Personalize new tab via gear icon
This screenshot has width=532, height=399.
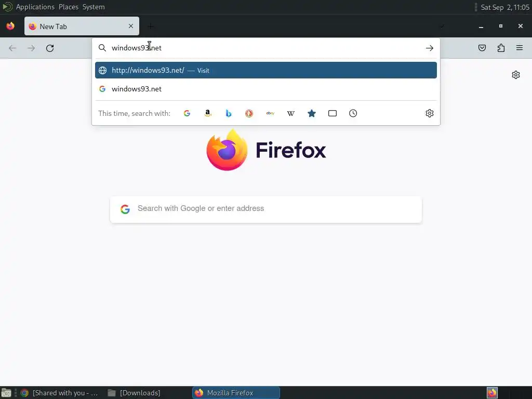pyautogui.click(x=516, y=75)
